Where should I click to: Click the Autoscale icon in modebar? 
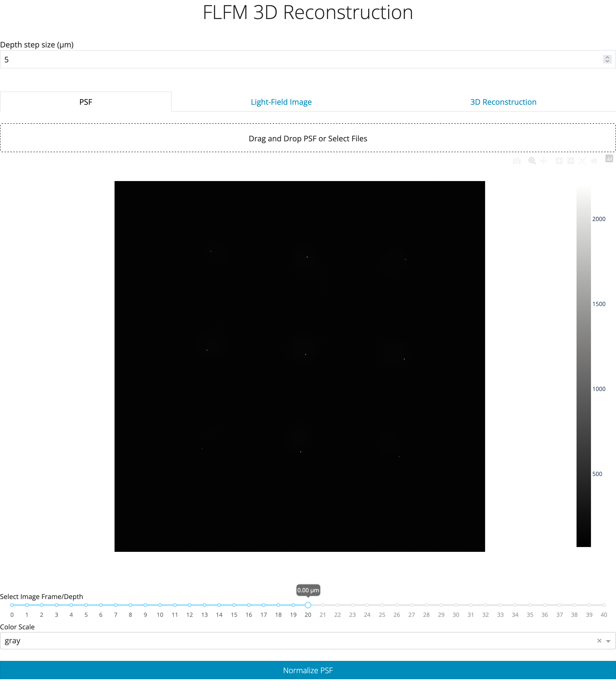[582, 161]
